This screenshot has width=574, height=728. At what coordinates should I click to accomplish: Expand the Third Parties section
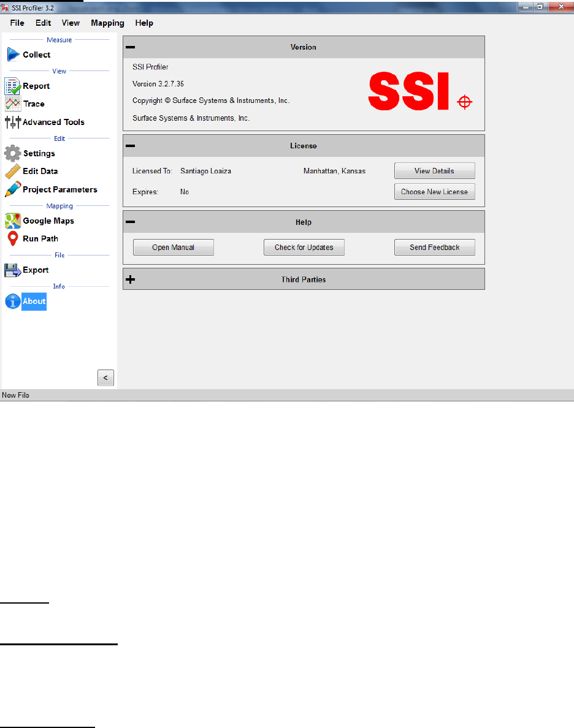tap(131, 279)
